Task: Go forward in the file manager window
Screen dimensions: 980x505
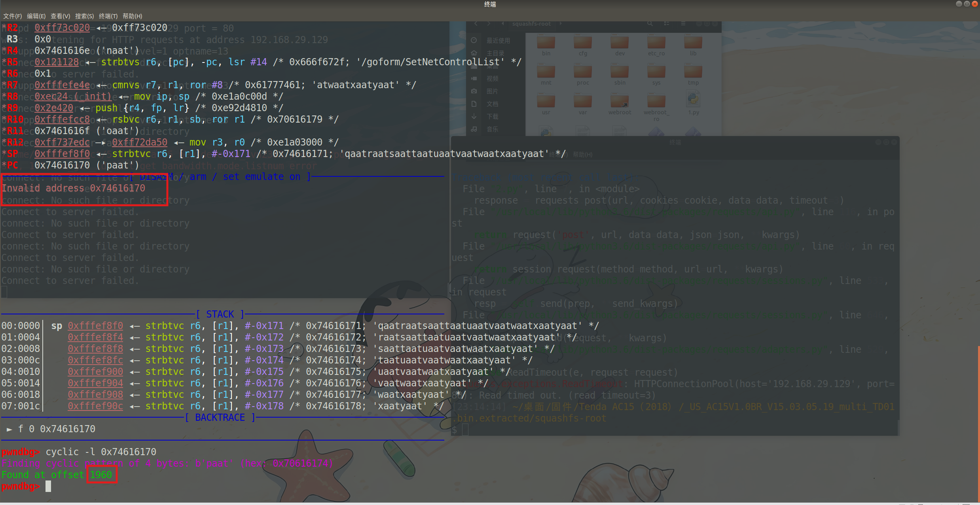Action: pos(489,24)
